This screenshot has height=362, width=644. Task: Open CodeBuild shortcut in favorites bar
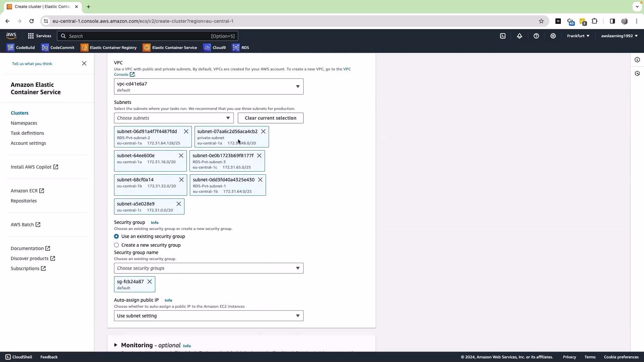pyautogui.click(x=21, y=48)
